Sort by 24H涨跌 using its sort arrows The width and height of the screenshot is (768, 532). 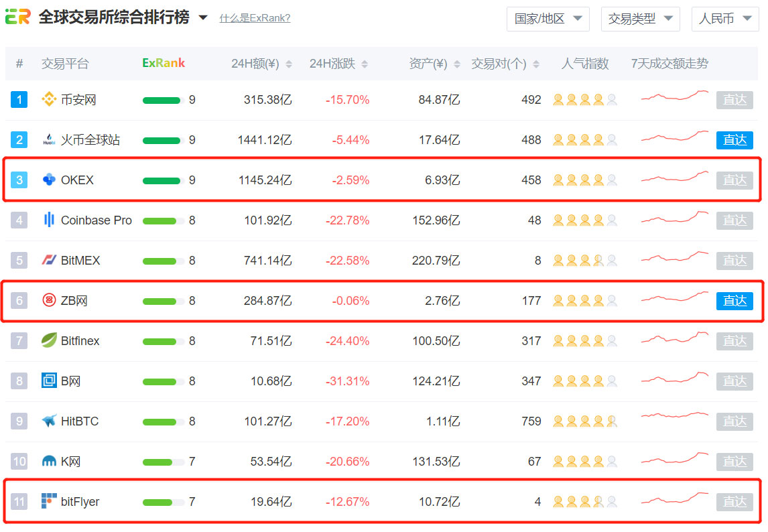coord(365,64)
